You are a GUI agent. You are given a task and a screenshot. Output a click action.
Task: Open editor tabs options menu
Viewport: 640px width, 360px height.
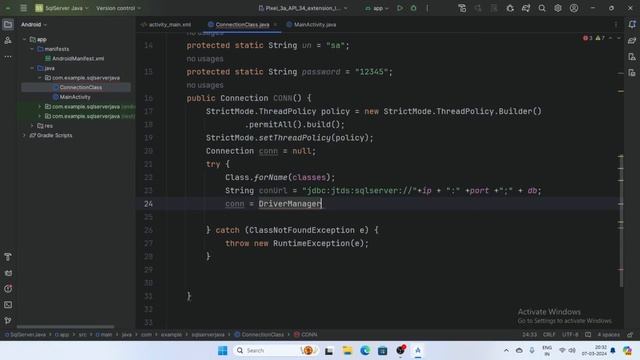[x=616, y=24]
